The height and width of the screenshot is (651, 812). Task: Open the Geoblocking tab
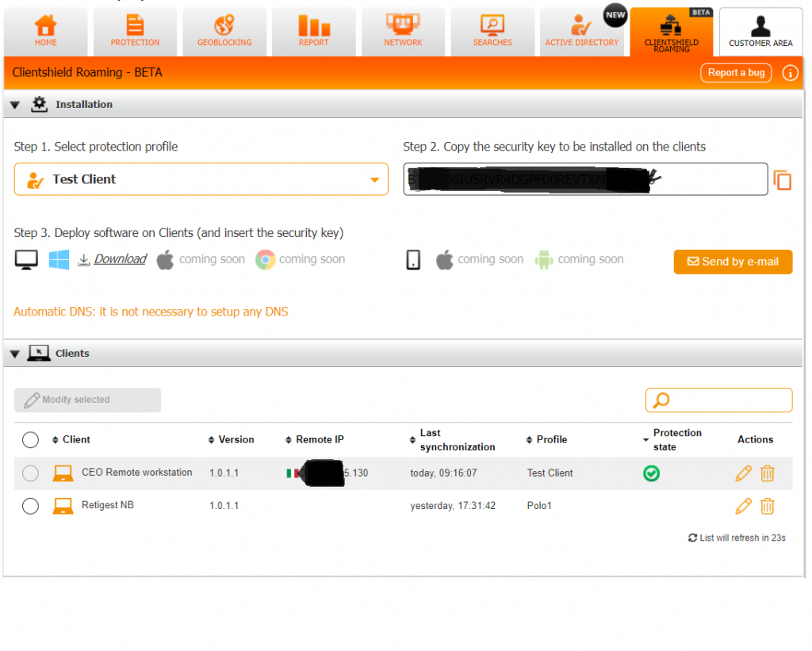[x=224, y=33]
